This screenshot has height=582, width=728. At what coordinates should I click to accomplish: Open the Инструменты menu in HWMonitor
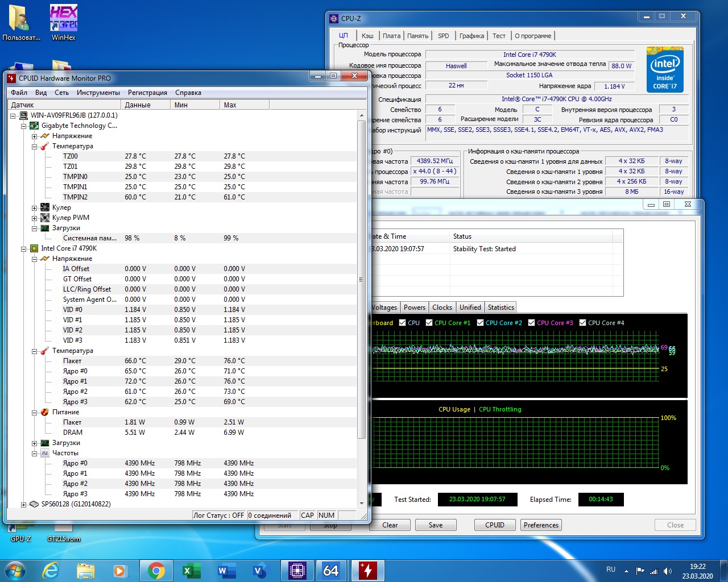click(x=98, y=93)
